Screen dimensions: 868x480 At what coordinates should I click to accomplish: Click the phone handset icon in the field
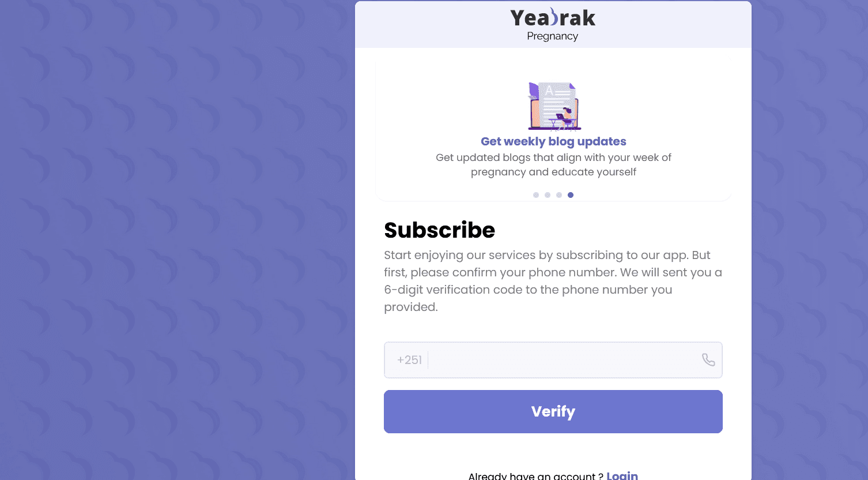click(x=708, y=360)
